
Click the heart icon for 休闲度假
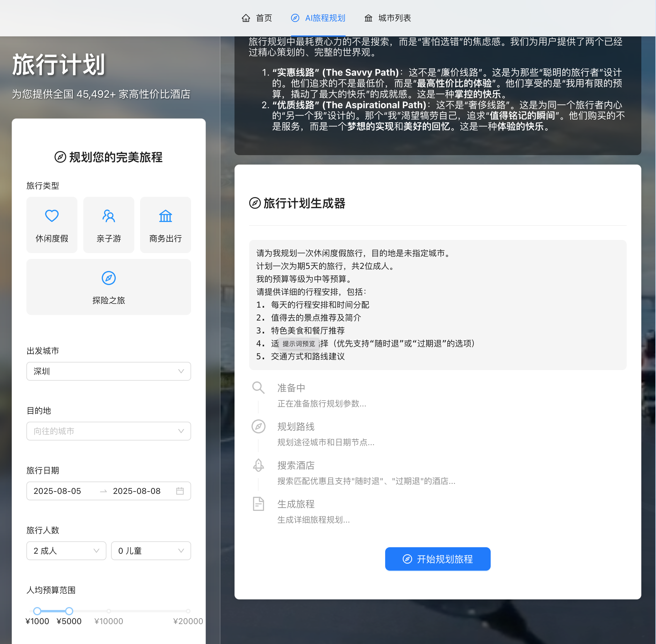52,216
